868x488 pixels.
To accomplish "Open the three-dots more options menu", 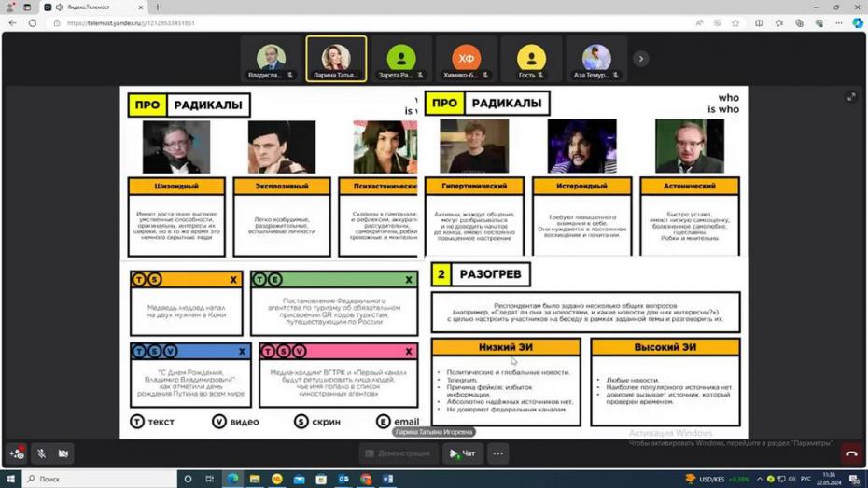I will [x=498, y=453].
